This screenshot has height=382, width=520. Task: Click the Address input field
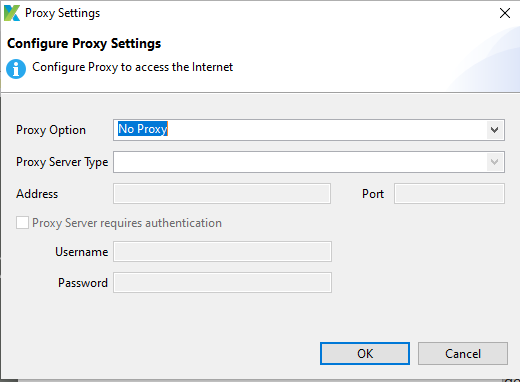point(222,193)
